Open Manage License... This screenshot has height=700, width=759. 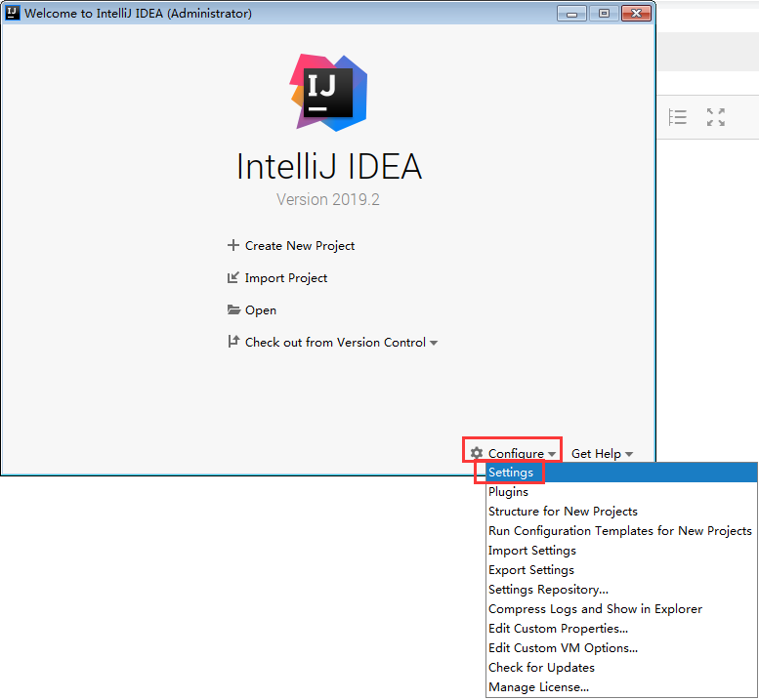[621, 687]
